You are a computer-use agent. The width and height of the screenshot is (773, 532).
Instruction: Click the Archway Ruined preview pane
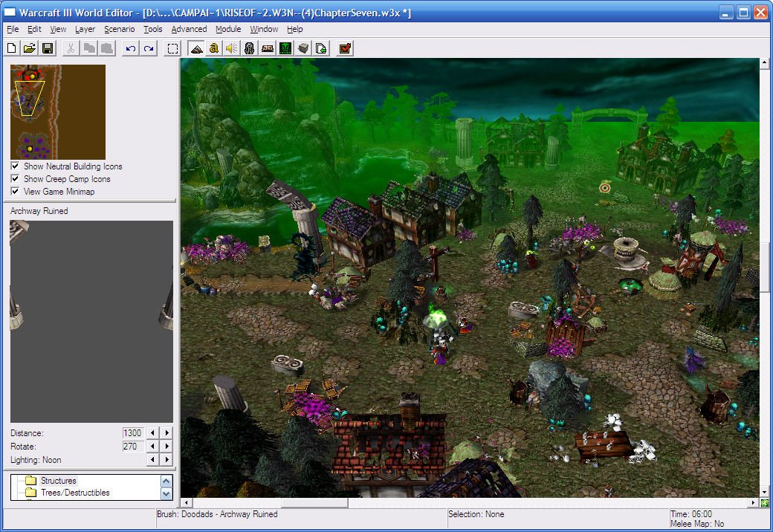tap(91, 321)
